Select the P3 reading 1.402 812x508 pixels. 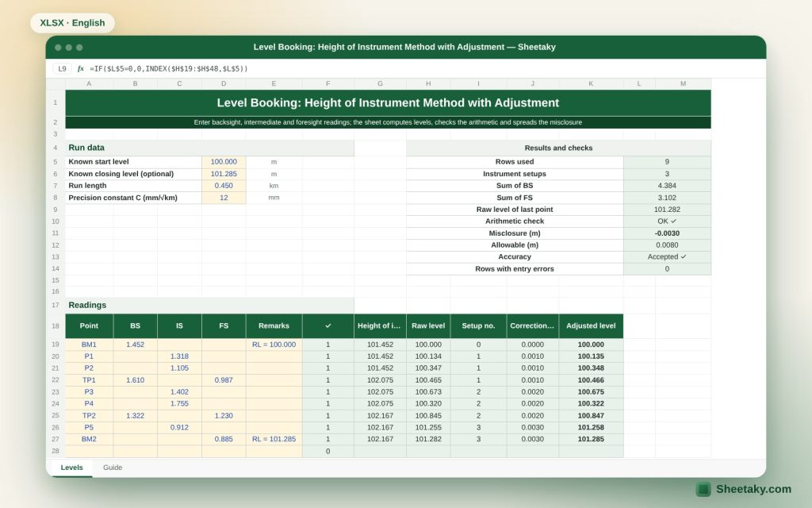(x=179, y=392)
